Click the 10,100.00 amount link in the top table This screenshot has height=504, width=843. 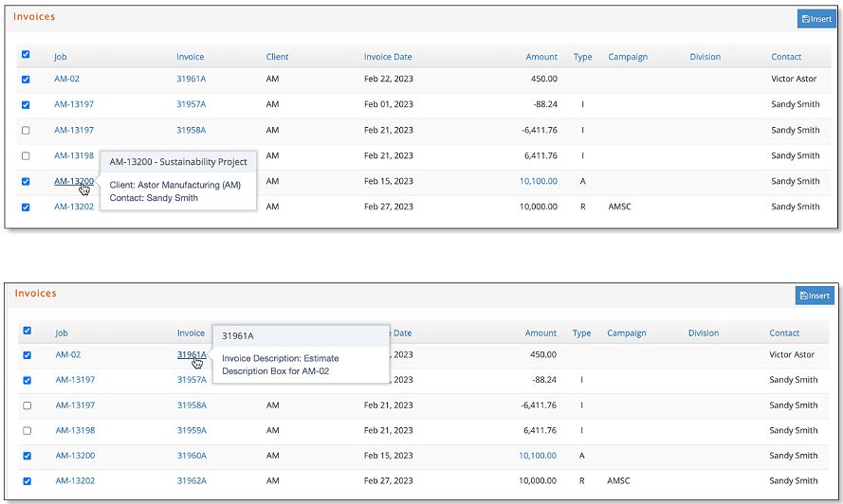pos(539,181)
